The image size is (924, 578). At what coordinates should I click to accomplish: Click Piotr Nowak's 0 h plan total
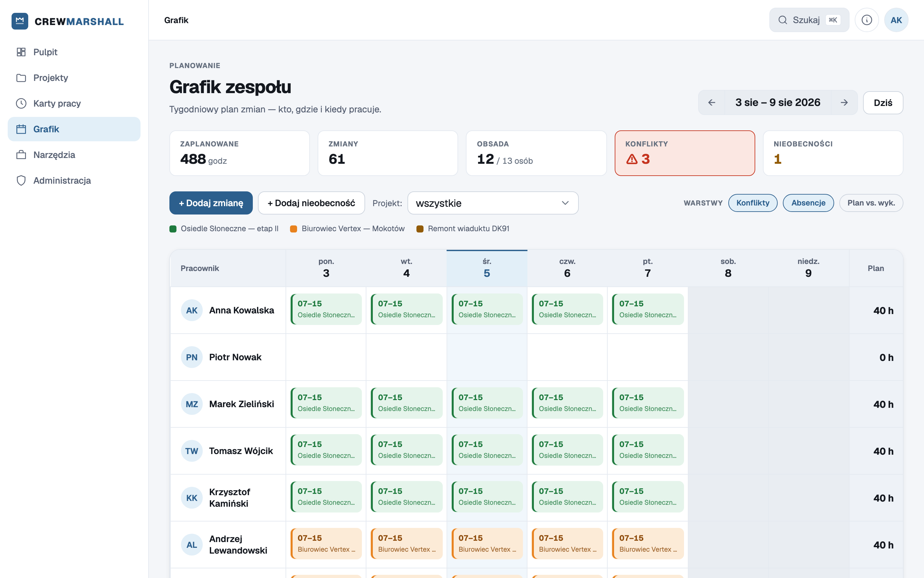[x=886, y=357]
